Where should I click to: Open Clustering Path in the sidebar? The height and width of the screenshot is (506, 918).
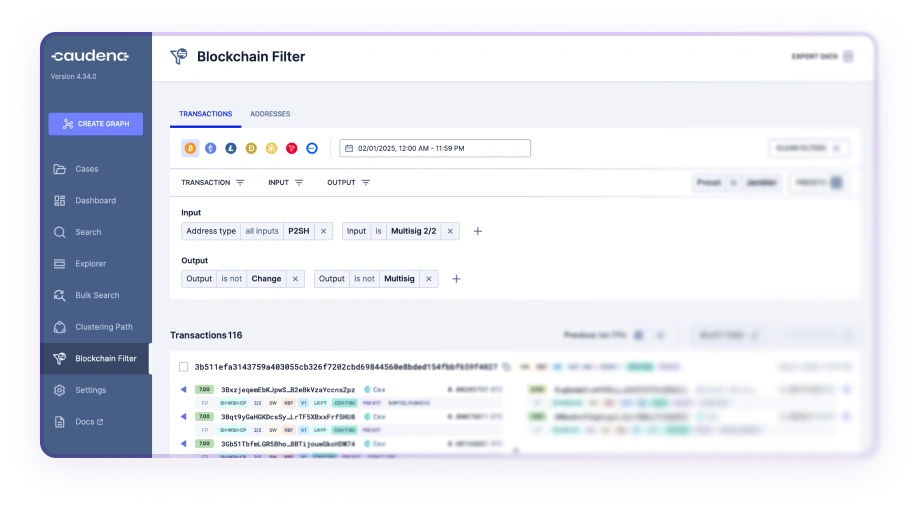tap(103, 327)
